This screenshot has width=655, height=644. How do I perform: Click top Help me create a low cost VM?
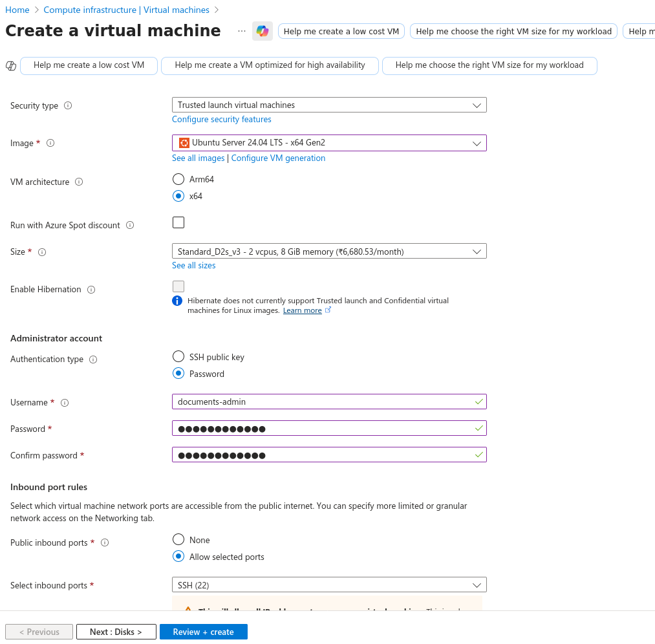341,31
